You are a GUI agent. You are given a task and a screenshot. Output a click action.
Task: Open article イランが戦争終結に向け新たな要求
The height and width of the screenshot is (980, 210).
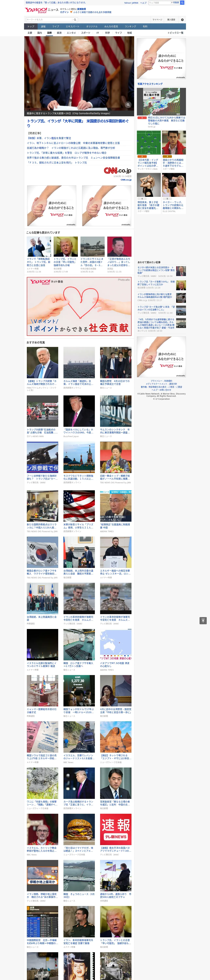[155, 296]
